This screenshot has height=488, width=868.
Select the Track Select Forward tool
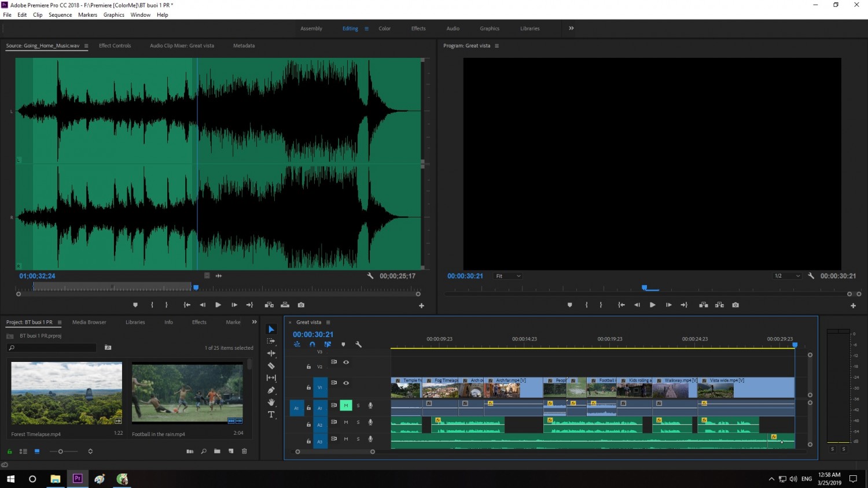pos(271,341)
